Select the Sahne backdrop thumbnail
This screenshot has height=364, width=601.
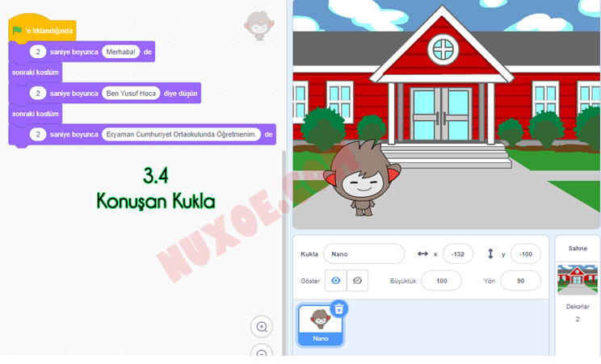(x=578, y=280)
